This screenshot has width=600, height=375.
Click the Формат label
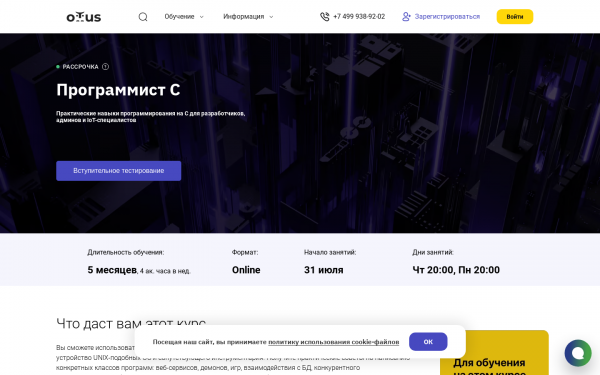[245, 252]
